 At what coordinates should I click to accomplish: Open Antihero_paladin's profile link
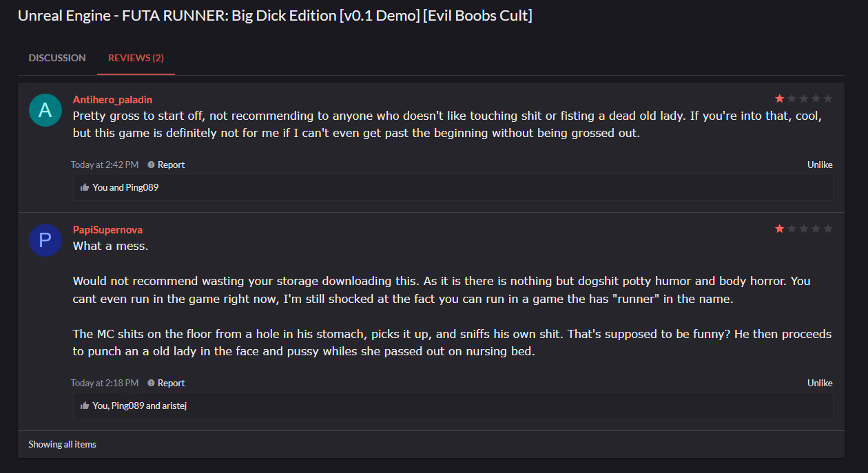coord(113,100)
